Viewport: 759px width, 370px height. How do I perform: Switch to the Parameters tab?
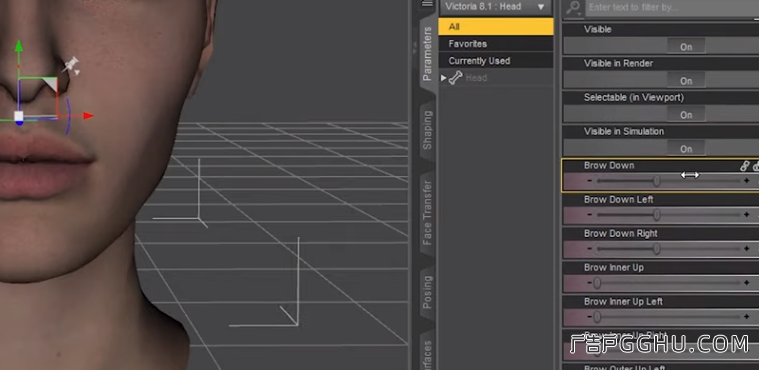[427, 54]
